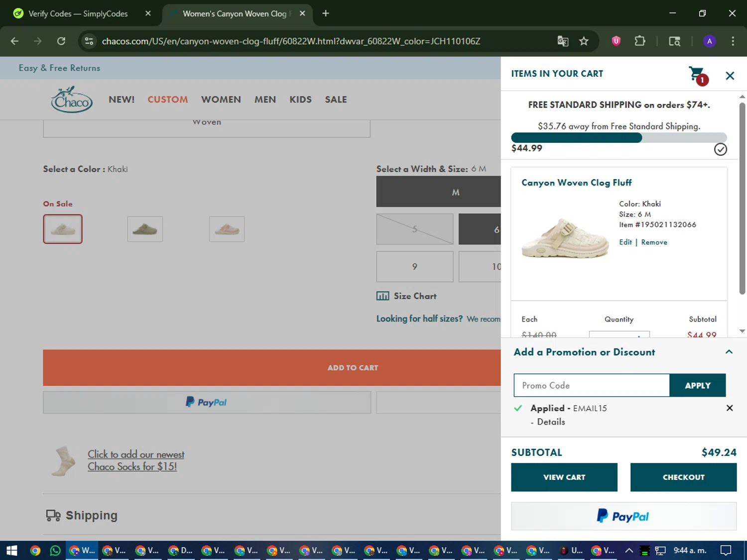
Task: Apply the promo code
Action: coord(697,385)
